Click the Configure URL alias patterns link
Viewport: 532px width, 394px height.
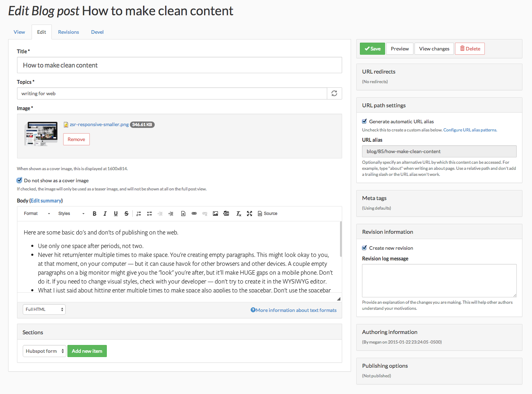point(470,130)
